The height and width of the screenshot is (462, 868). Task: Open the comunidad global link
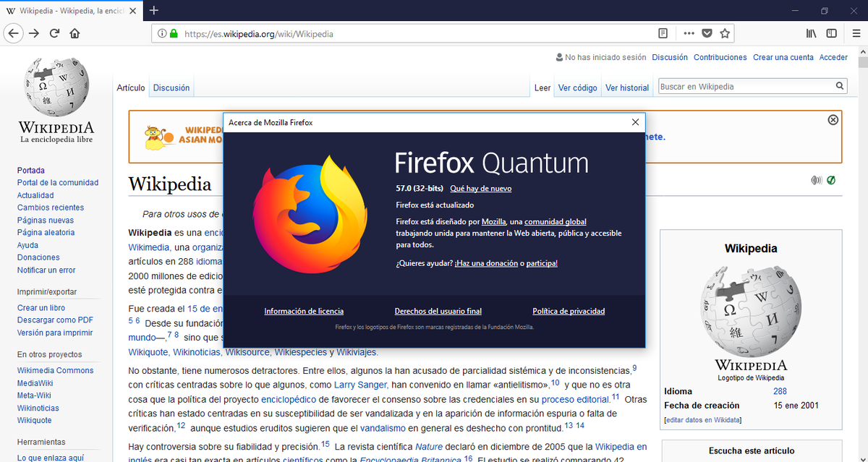(x=556, y=221)
